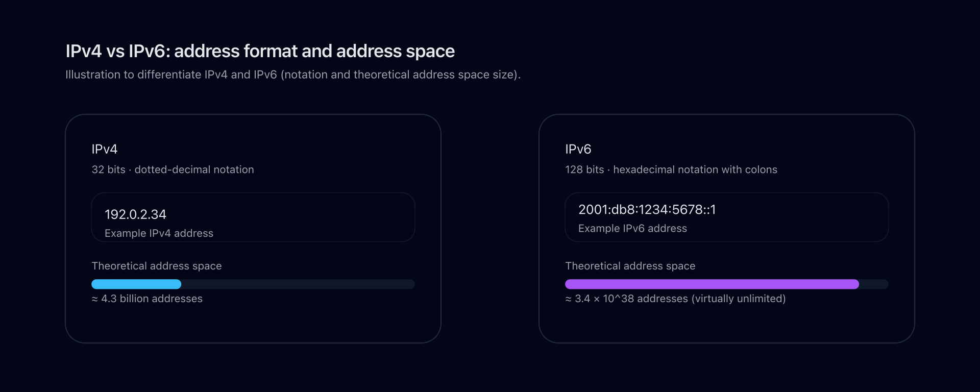Click the 2001:db8:1234:5678::1 address text
Screen dimensions: 980x392
[x=647, y=210]
